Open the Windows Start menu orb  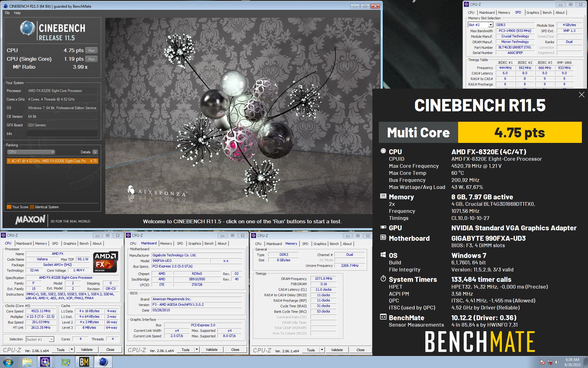[x=8, y=362]
